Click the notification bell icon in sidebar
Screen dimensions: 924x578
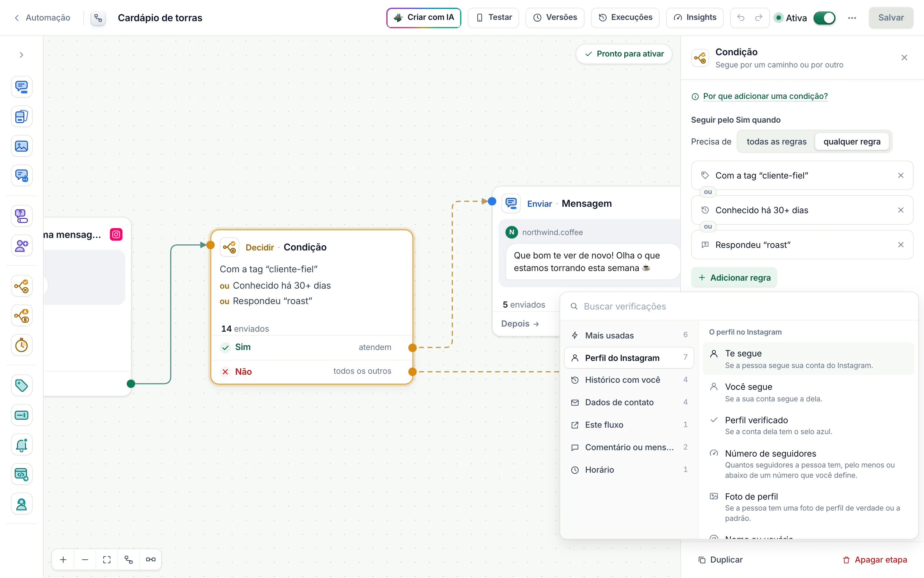[x=21, y=445]
